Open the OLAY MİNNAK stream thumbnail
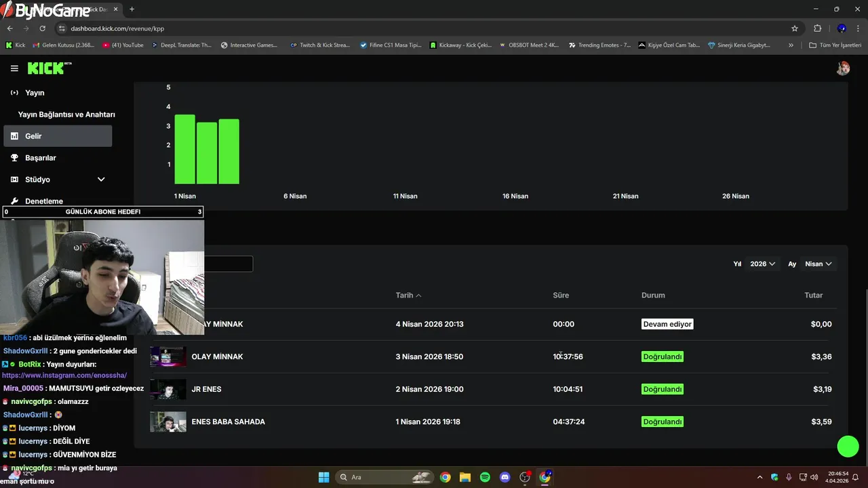 (168, 357)
